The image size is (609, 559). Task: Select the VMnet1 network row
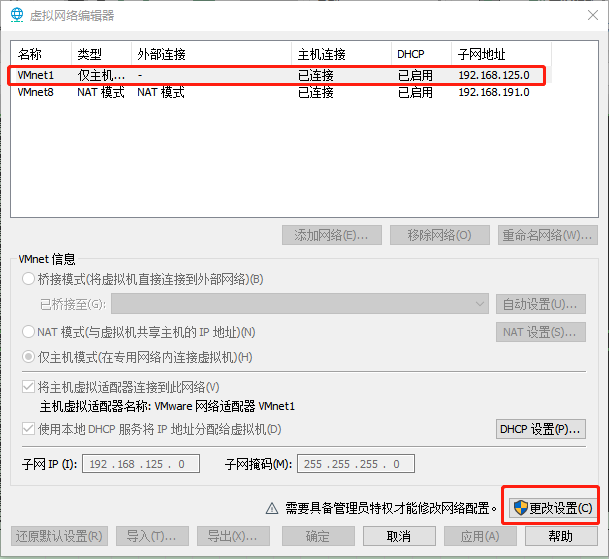tap(281, 75)
